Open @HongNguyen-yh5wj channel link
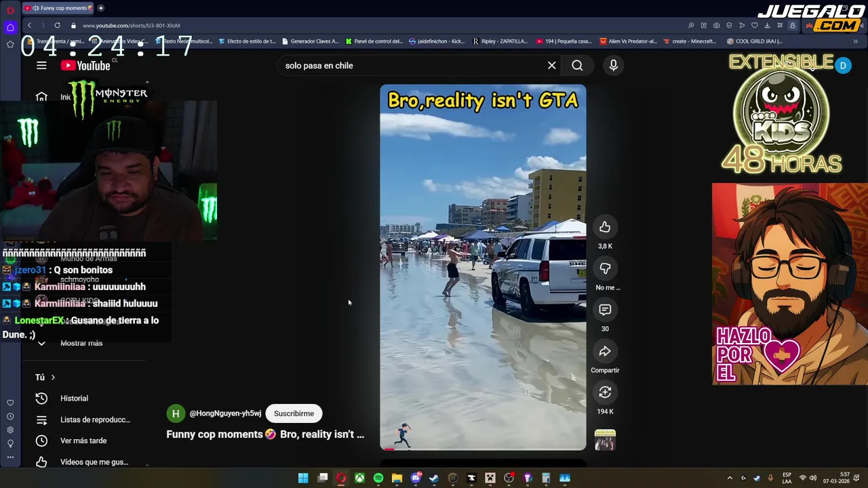This screenshot has height=488, width=868. (225, 413)
